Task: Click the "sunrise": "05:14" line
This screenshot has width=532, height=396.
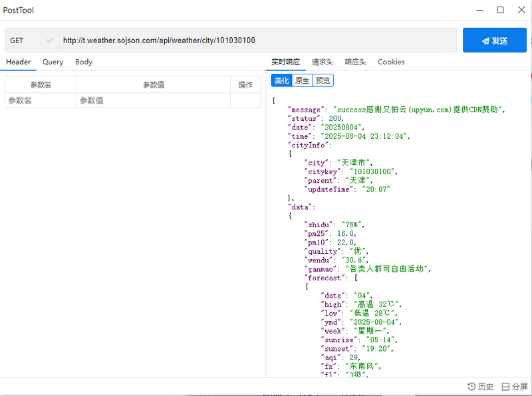Action: click(359, 340)
